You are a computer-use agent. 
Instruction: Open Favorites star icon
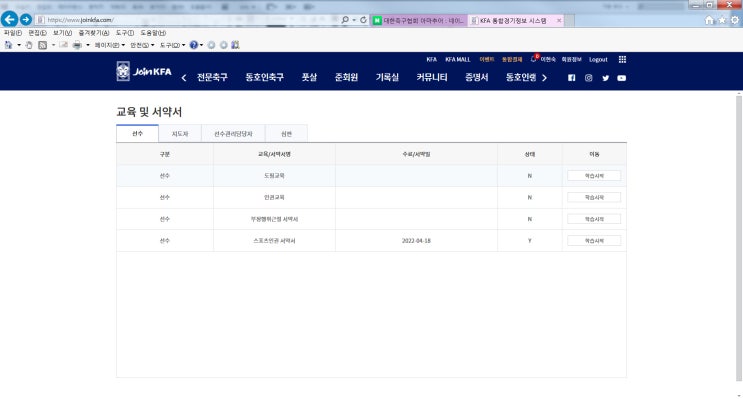(722, 20)
